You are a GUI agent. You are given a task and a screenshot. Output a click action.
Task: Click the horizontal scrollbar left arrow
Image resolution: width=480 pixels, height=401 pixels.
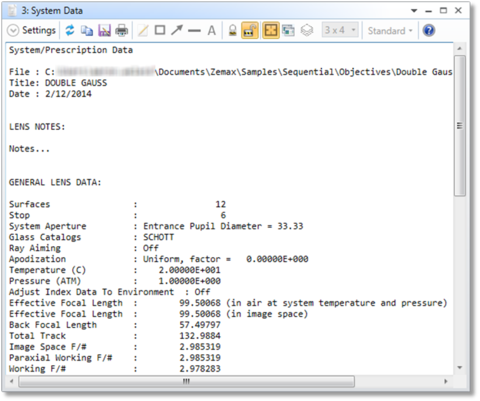coord(12,381)
